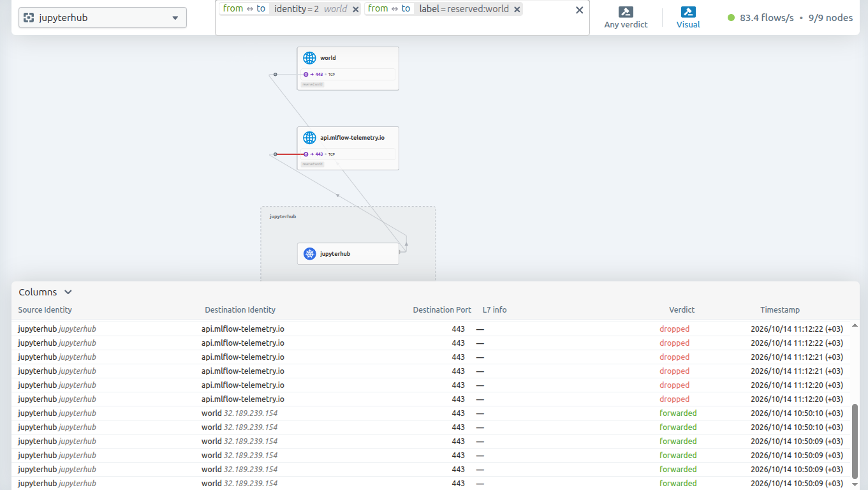Click reserved:world label on api.mlflow-telemetry.io card

(313, 164)
